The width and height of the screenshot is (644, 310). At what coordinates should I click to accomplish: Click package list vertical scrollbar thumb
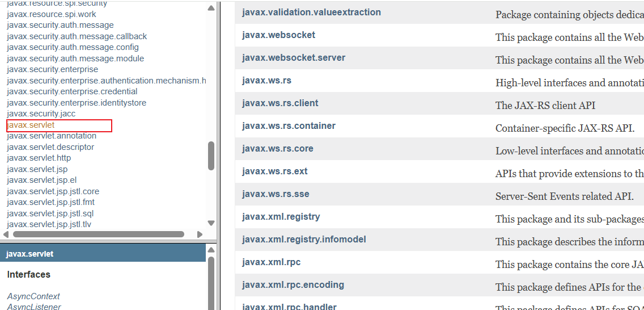(x=211, y=156)
